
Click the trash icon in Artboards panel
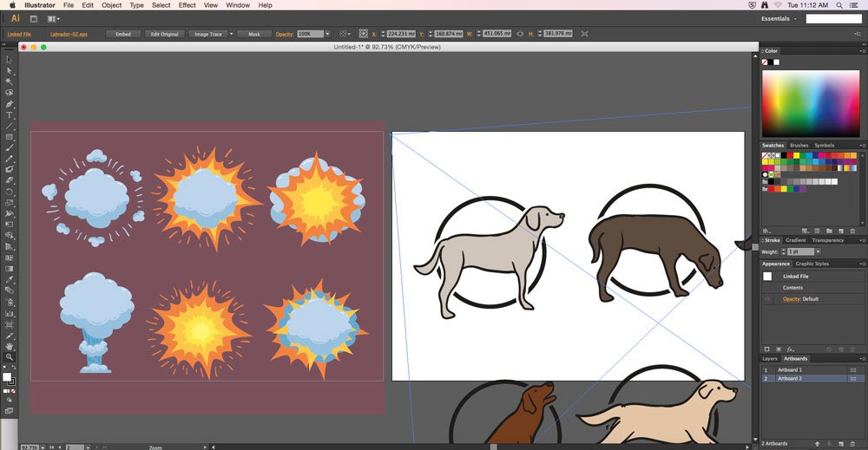point(853,443)
